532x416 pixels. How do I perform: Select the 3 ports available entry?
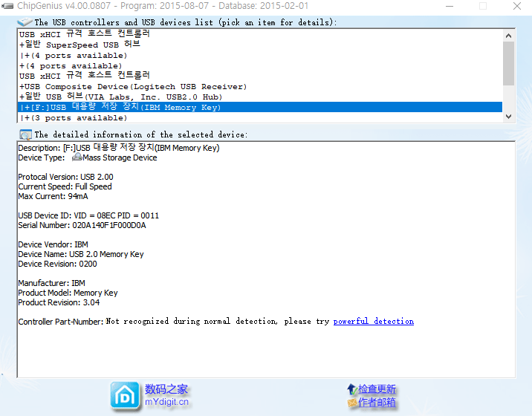pyautogui.click(x=74, y=118)
